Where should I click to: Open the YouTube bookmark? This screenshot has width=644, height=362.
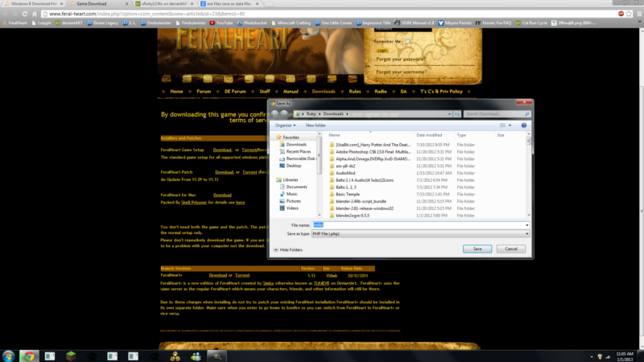click(x=221, y=23)
